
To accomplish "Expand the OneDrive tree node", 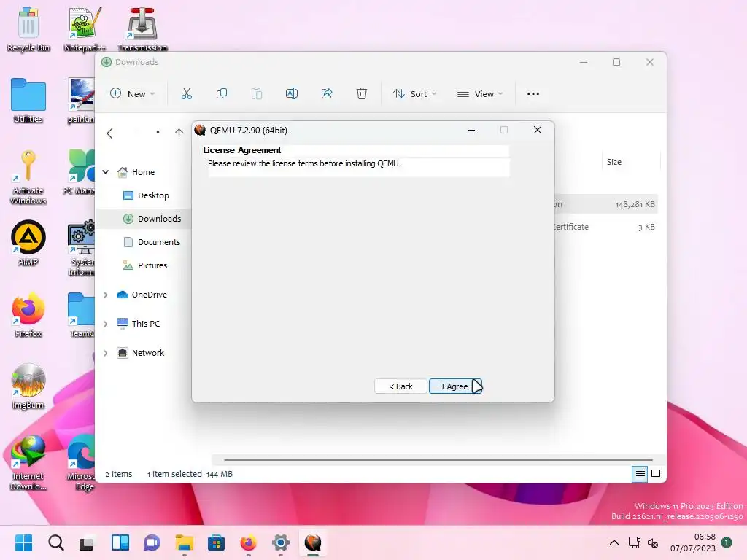I will pos(106,295).
